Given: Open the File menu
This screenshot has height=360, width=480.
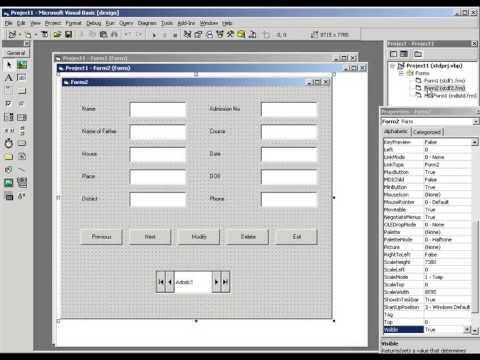Looking at the screenshot, I should [9, 23].
